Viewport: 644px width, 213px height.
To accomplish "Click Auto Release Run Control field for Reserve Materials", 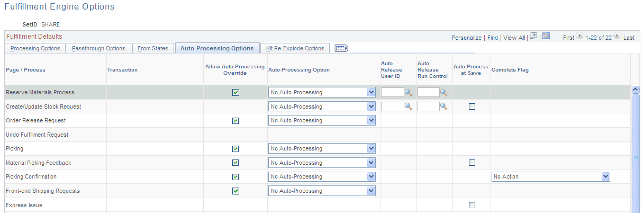I will (x=429, y=92).
